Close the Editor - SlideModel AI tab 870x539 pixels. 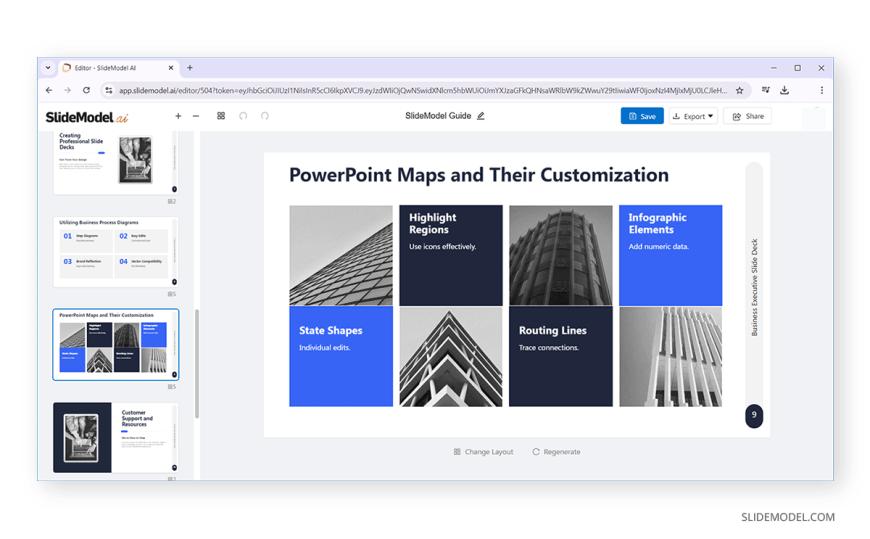pyautogui.click(x=171, y=68)
